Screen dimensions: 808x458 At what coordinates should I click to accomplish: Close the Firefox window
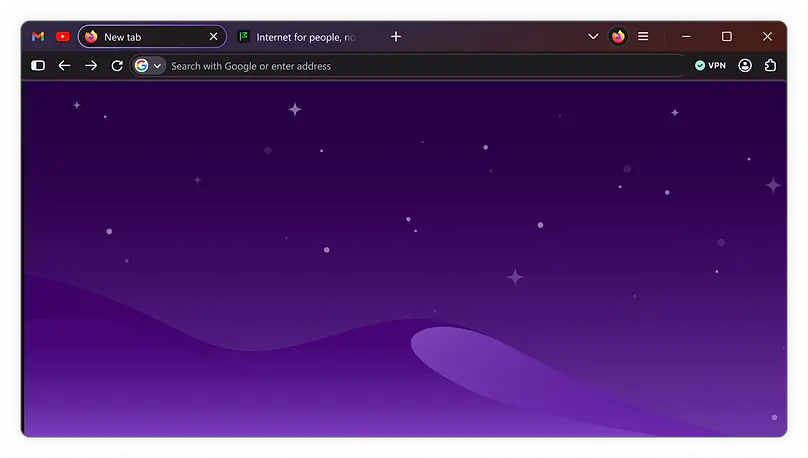coord(767,37)
